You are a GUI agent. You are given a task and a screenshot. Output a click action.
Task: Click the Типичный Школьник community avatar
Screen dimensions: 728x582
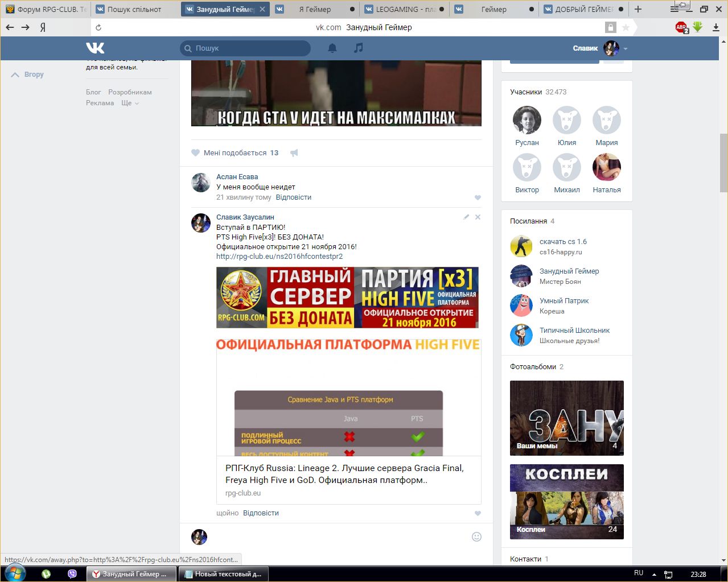pyautogui.click(x=521, y=335)
